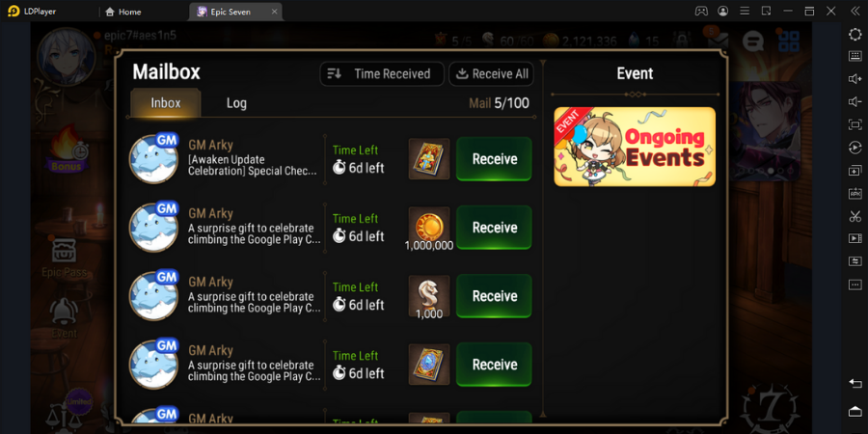Open the Time Received sort dropdown
868x434 pixels.
point(382,73)
